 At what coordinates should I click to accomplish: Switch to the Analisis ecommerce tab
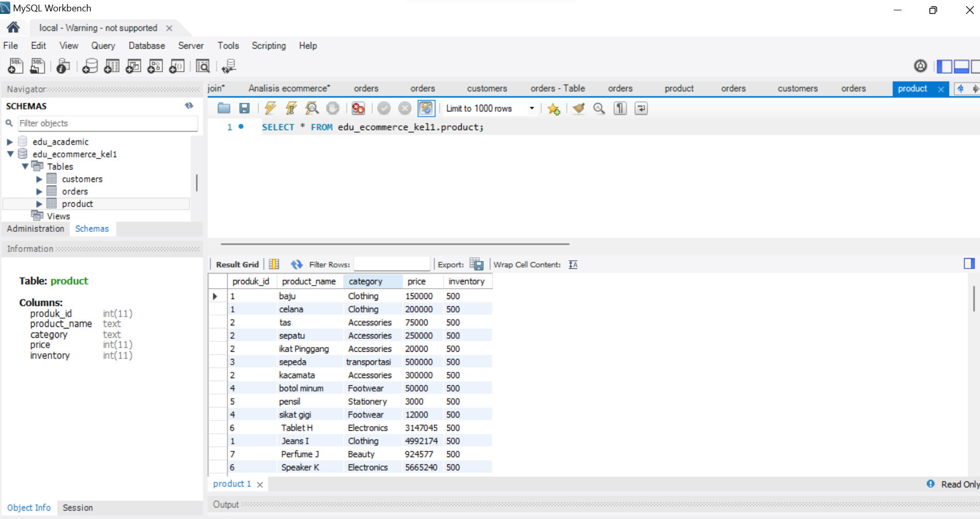(x=289, y=88)
